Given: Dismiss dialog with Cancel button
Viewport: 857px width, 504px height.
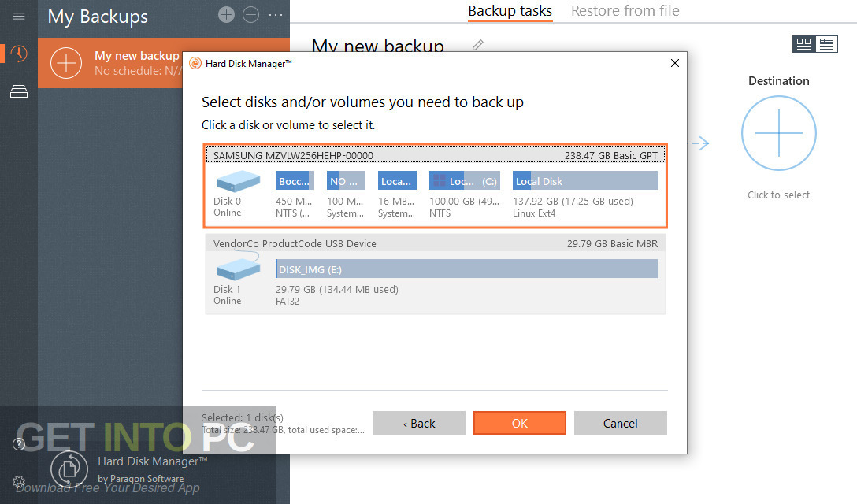Looking at the screenshot, I should (621, 423).
